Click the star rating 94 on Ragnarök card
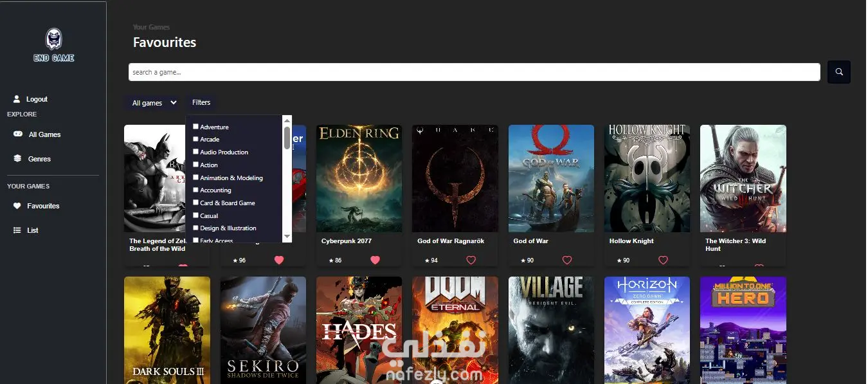Viewport: 868px width, 384px height. tap(431, 261)
